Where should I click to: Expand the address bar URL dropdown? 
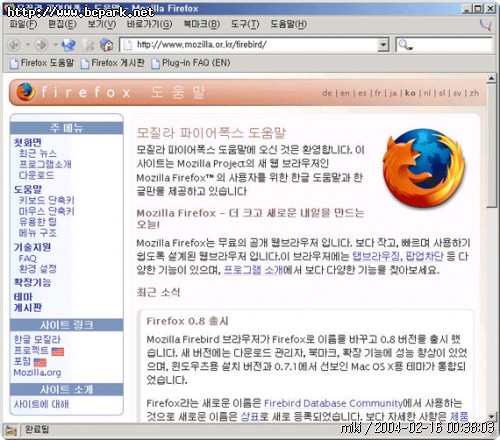pyautogui.click(x=383, y=45)
